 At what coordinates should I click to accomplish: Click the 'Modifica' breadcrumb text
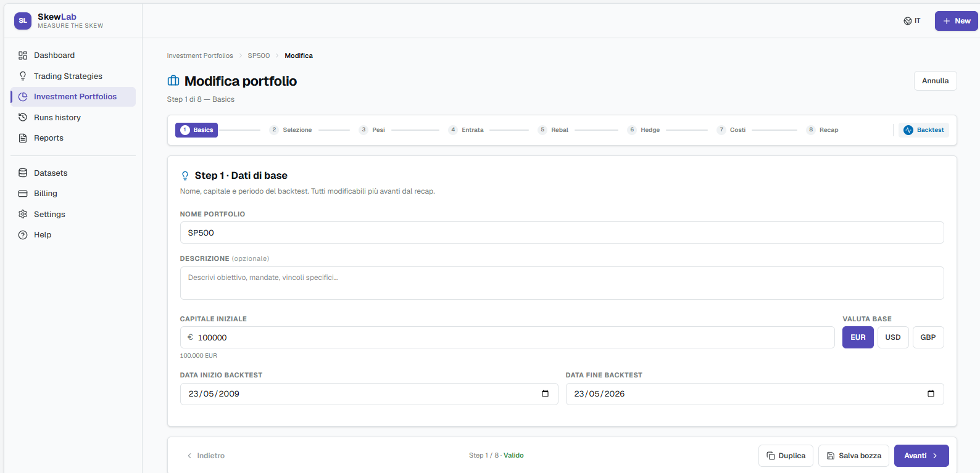click(x=299, y=56)
